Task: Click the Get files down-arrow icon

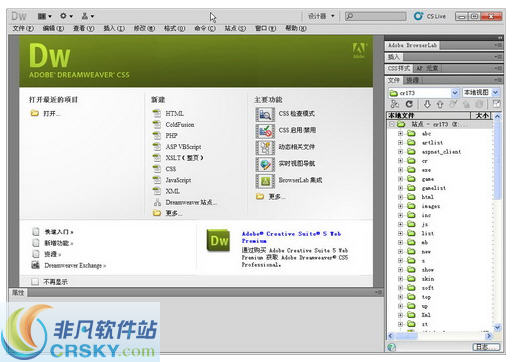Action: coord(427,104)
